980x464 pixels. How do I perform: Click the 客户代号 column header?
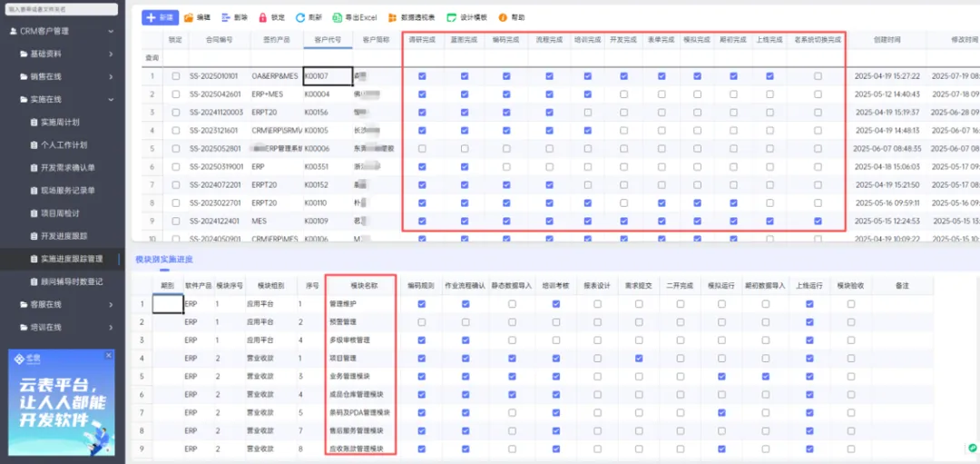pos(330,39)
